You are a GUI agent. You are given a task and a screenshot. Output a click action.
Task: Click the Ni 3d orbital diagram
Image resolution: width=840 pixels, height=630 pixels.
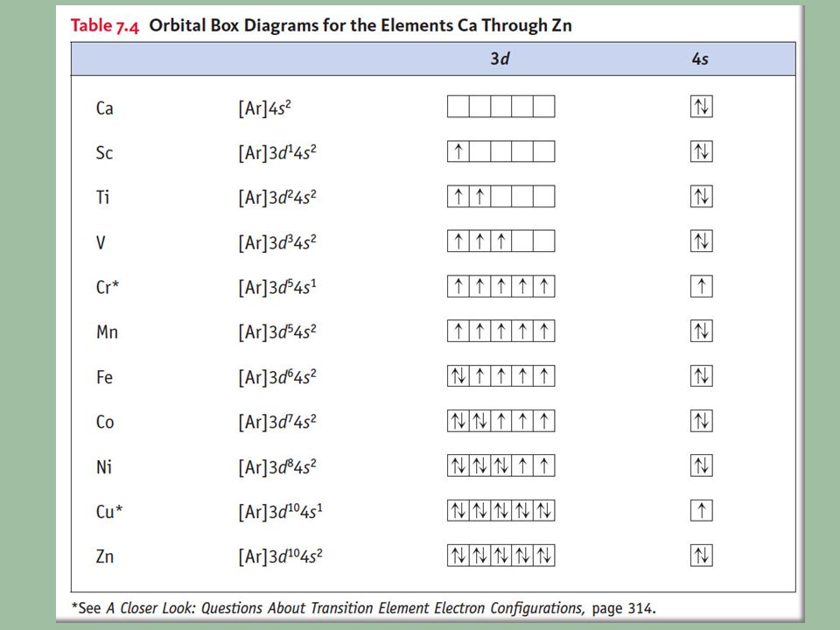(500, 465)
